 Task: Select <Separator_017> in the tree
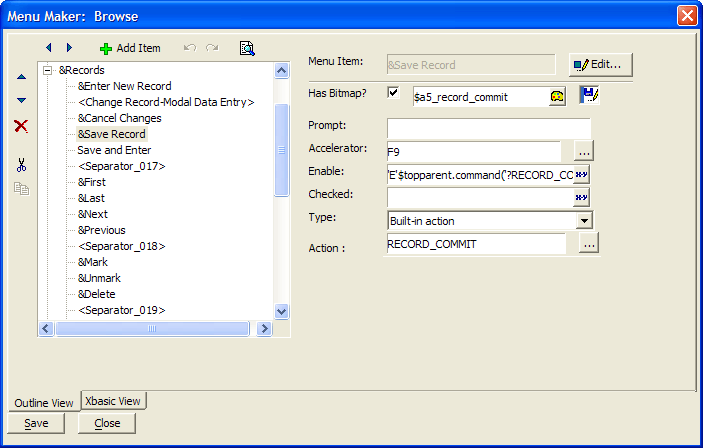coord(122,166)
